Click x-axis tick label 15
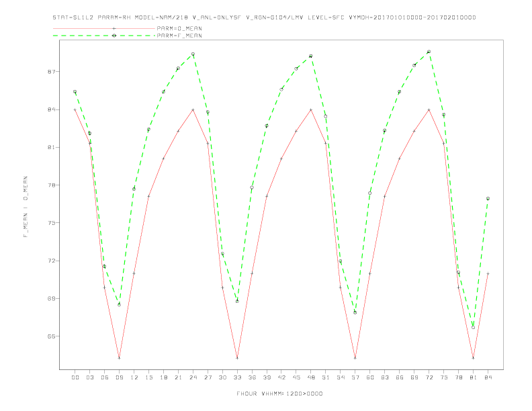This screenshot has width=532, height=411. point(148,377)
